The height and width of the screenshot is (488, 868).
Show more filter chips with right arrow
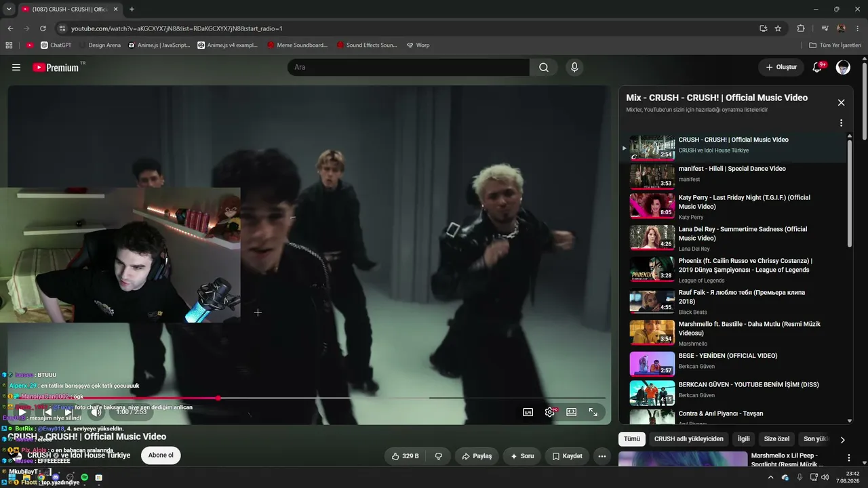pos(842,439)
